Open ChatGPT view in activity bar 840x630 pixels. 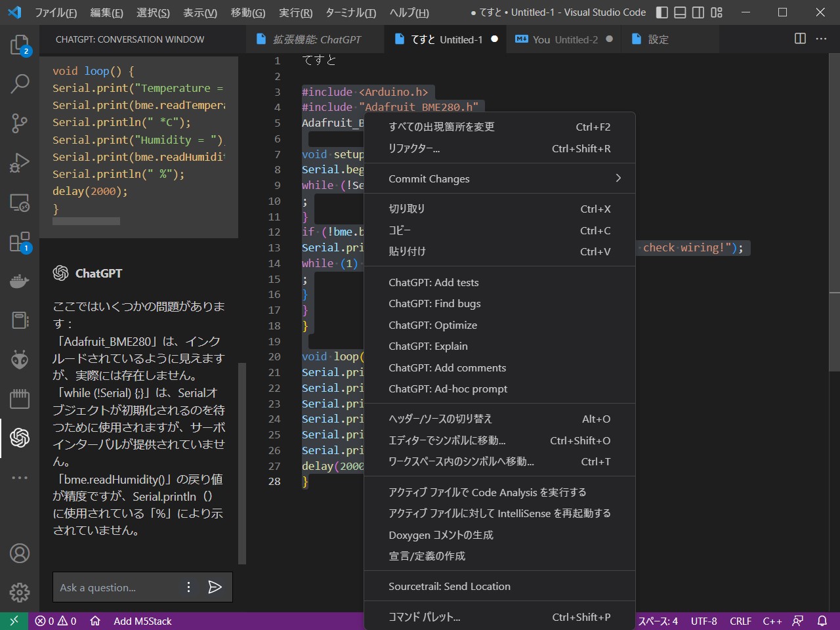pyautogui.click(x=20, y=438)
